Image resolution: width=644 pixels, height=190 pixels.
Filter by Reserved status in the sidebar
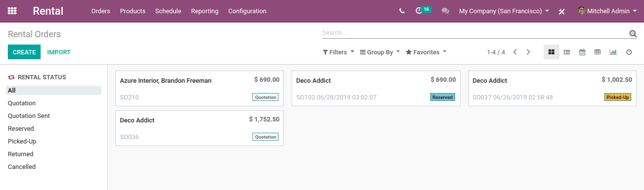tap(53, 128)
